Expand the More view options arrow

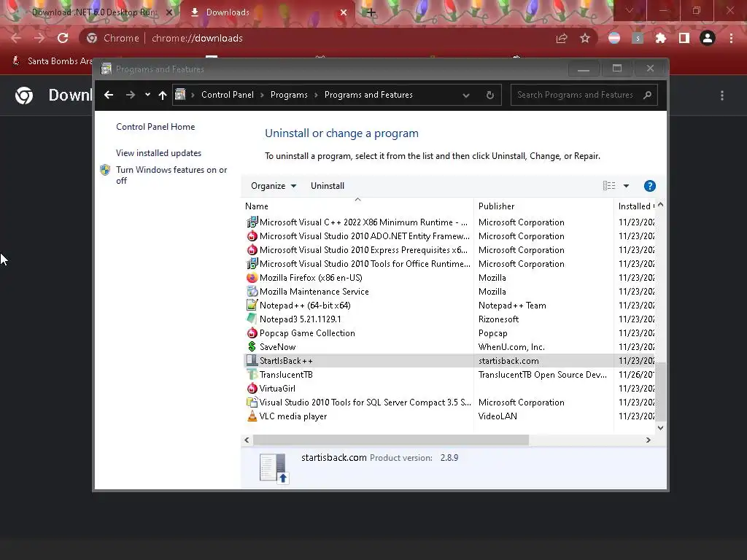[627, 186]
